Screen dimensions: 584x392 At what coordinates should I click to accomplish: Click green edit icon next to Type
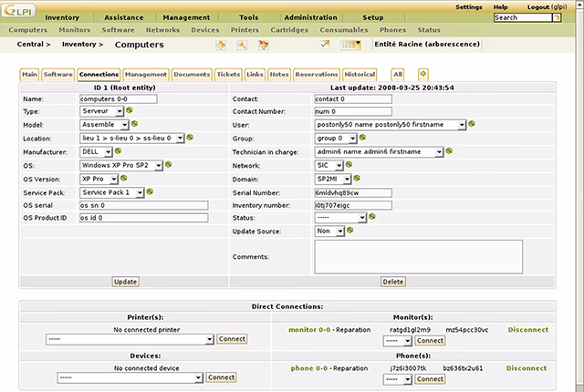[x=130, y=110]
